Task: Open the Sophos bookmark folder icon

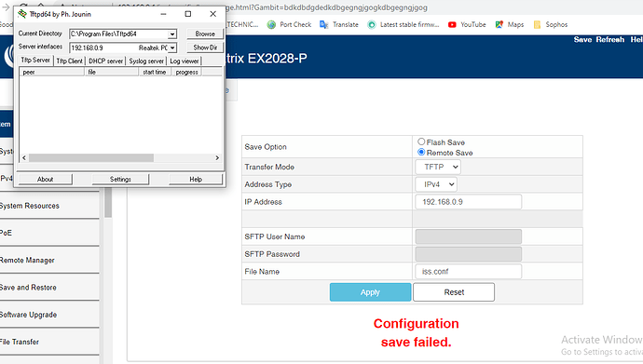Action: pos(537,24)
